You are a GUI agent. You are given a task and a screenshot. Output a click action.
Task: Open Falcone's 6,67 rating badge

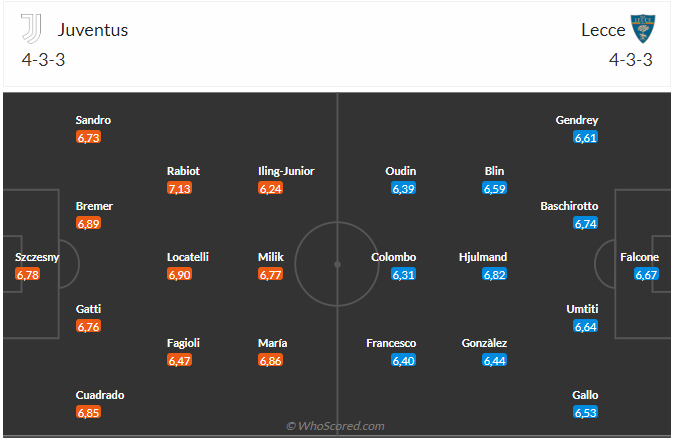click(646, 274)
